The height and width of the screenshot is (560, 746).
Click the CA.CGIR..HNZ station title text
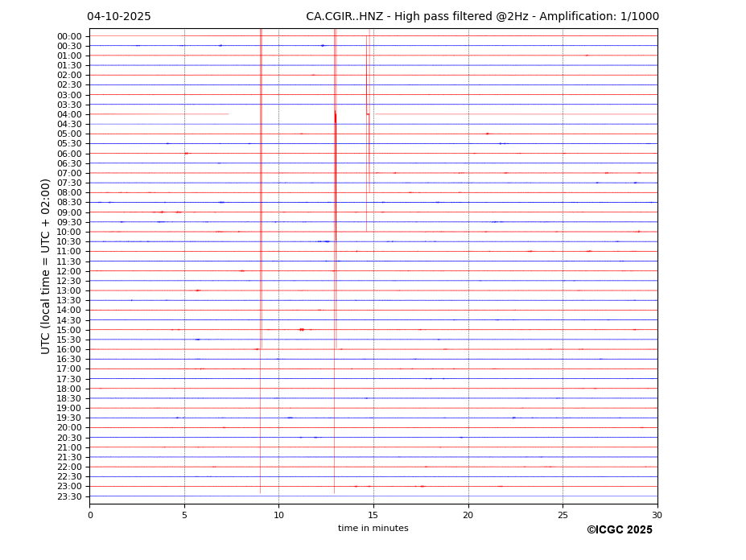(x=482, y=17)
